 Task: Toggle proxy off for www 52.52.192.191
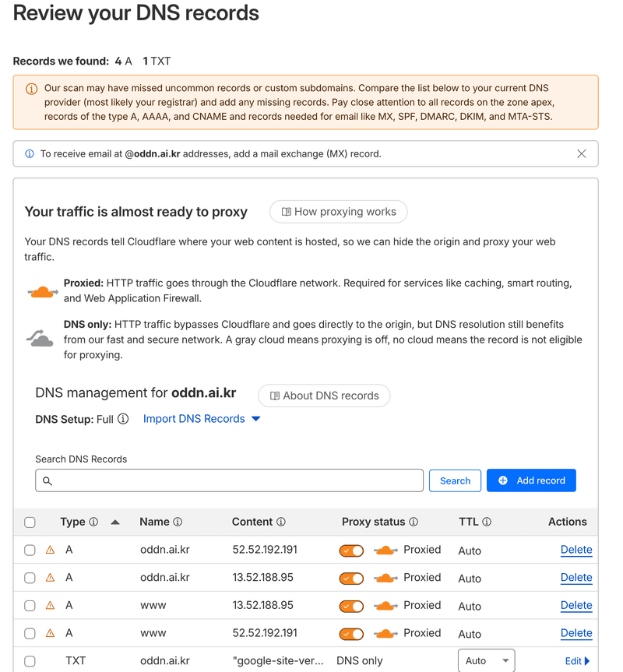tap(351, 635)
